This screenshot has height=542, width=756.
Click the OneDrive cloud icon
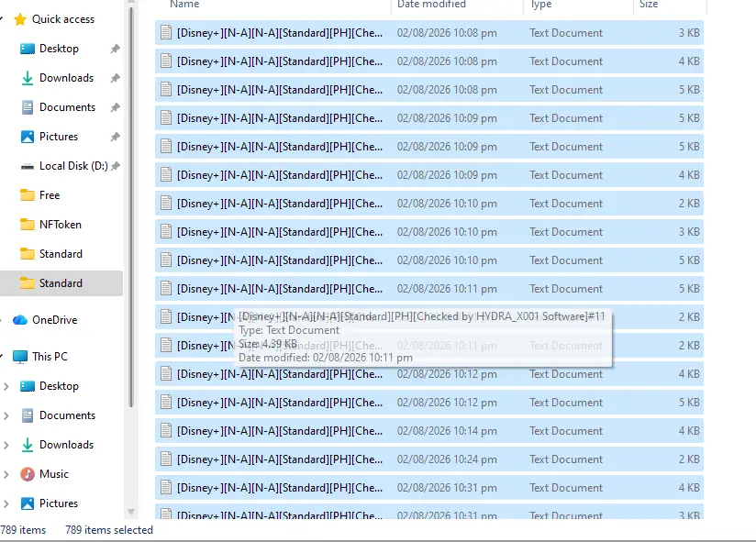tap(20, 320)
